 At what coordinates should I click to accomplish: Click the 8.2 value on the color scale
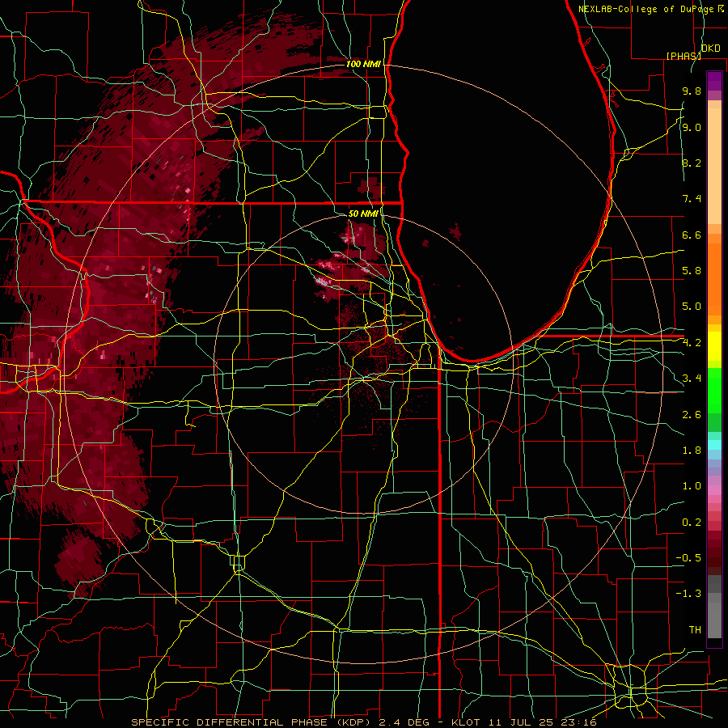692,163
